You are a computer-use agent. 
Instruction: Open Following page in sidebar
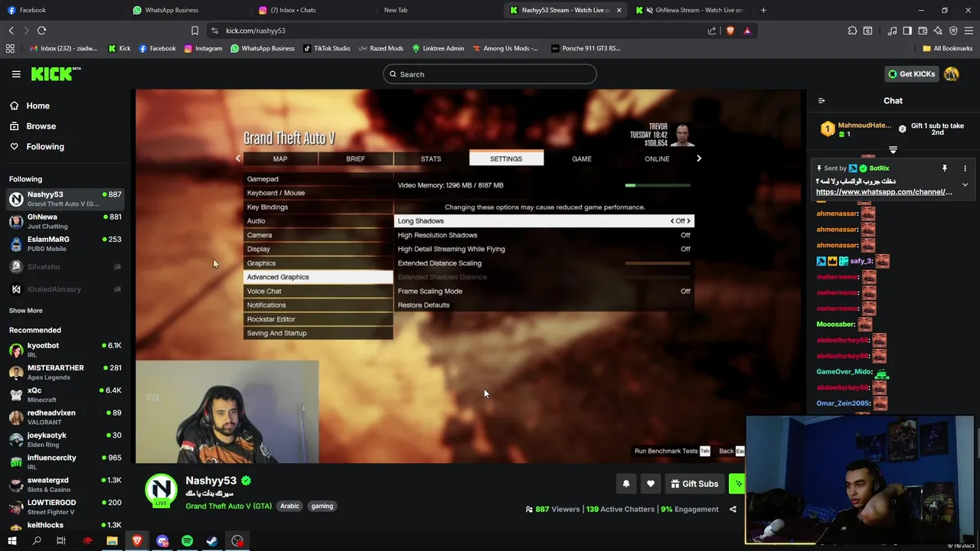(45, 146)
